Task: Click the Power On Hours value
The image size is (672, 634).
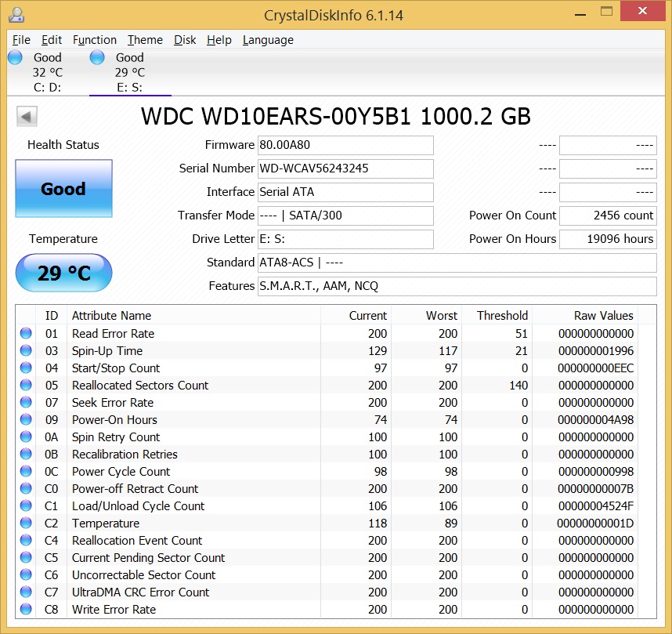Action: [608, 239]
